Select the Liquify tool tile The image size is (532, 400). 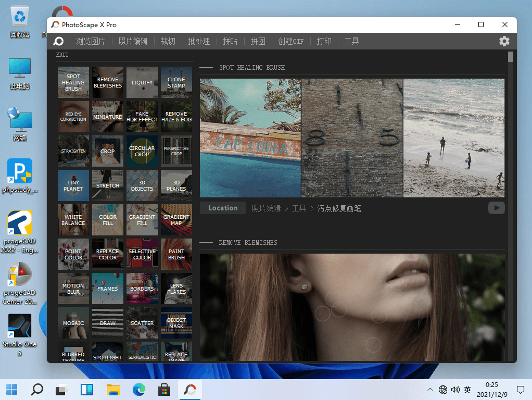point(142,82)
